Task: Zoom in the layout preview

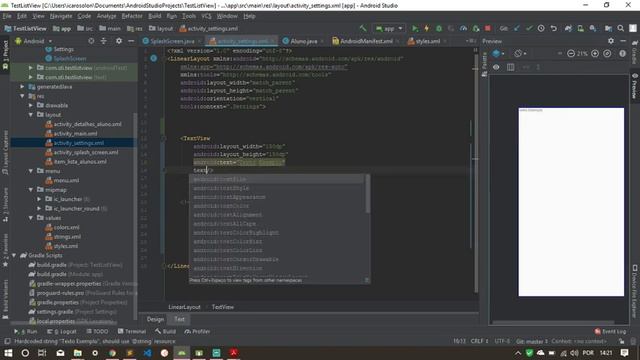Action: tap(595, 53)
